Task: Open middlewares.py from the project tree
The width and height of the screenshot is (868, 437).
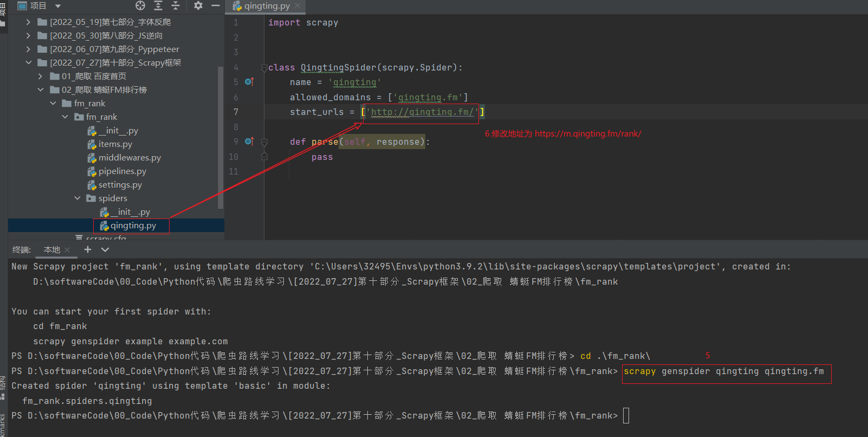Action: point(130,158)
